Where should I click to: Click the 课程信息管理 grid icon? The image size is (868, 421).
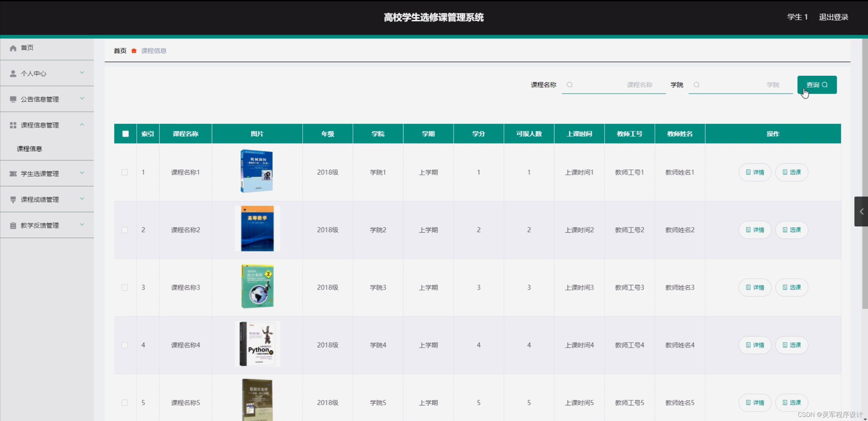pyautogui.click(x=13, y=125)
